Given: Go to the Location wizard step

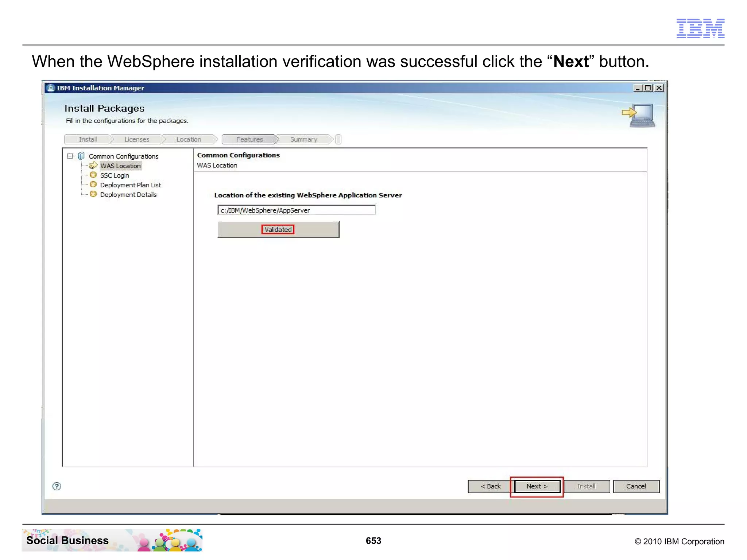Looking at the screenshot, I should (x=189, y=139).
